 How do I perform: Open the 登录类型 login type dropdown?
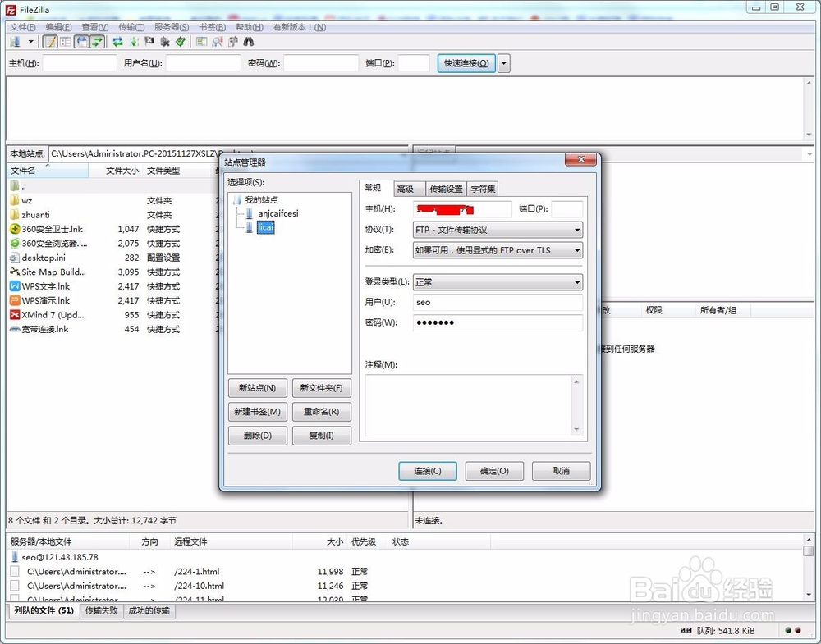point(498,282)
